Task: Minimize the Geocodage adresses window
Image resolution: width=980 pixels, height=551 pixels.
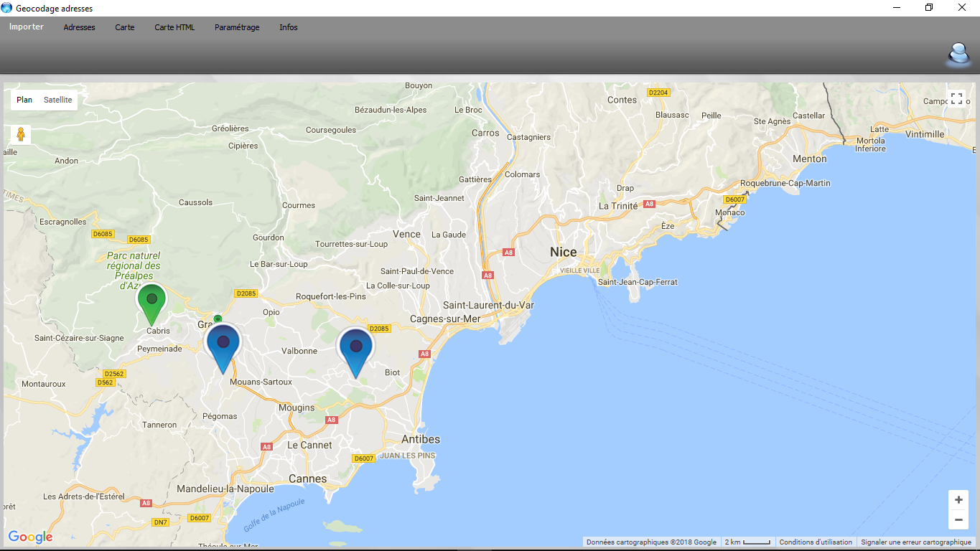Action: click(x=896, y=8)
